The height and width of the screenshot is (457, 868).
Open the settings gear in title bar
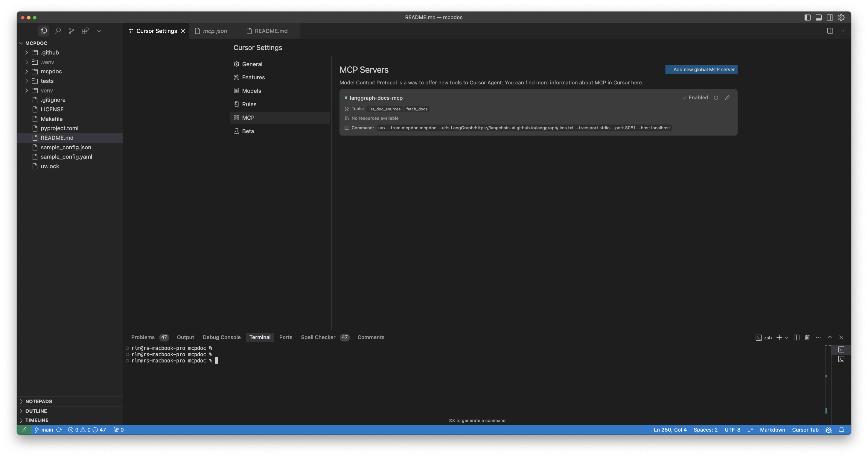[841, 17]
